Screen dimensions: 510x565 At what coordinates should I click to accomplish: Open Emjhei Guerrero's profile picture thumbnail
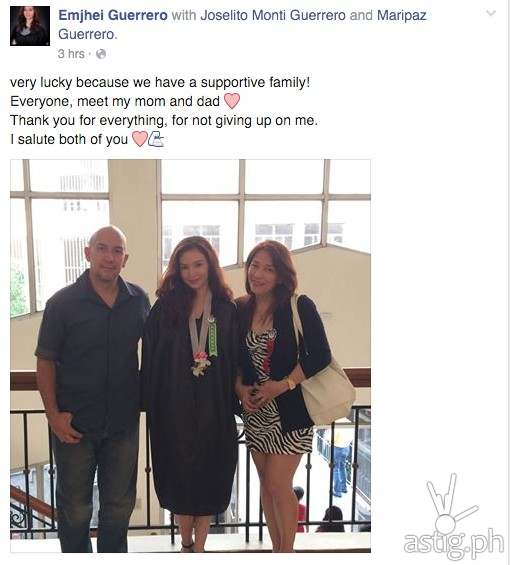30,26
